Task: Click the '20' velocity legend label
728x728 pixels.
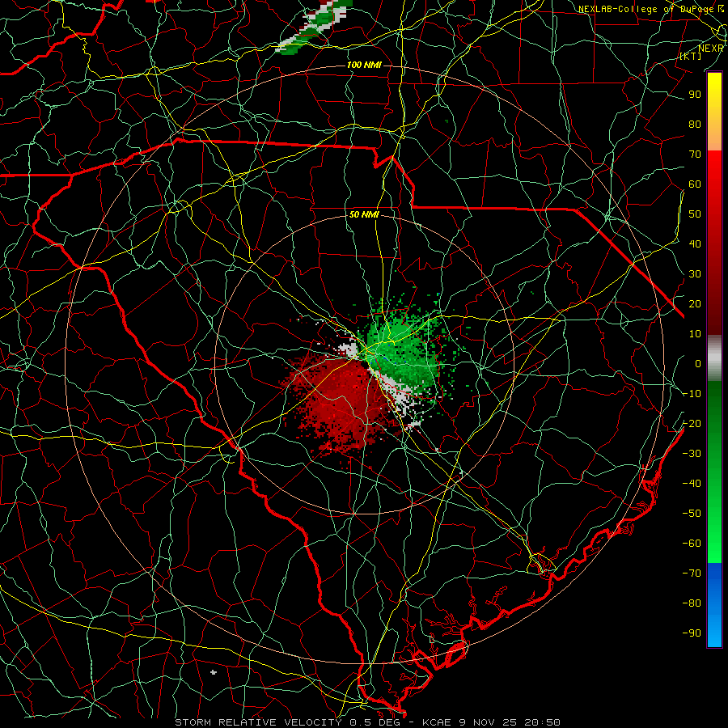Action: [x=695, y=303]
